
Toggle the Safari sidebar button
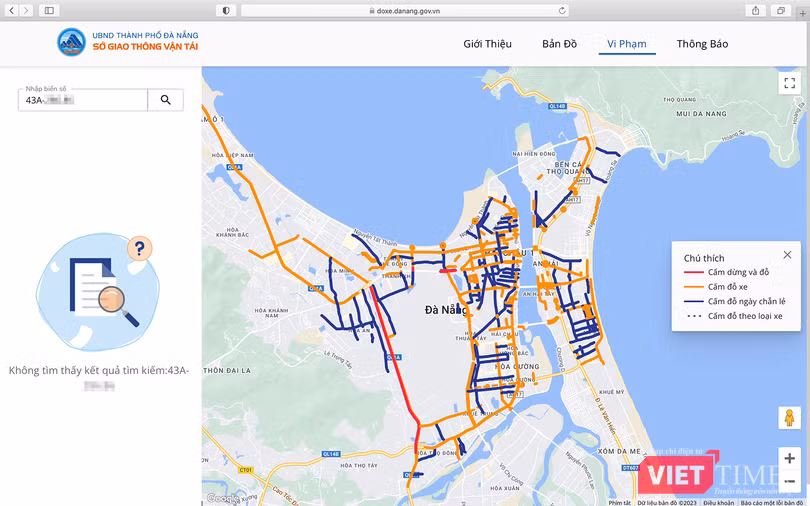(x=49, y=10)
